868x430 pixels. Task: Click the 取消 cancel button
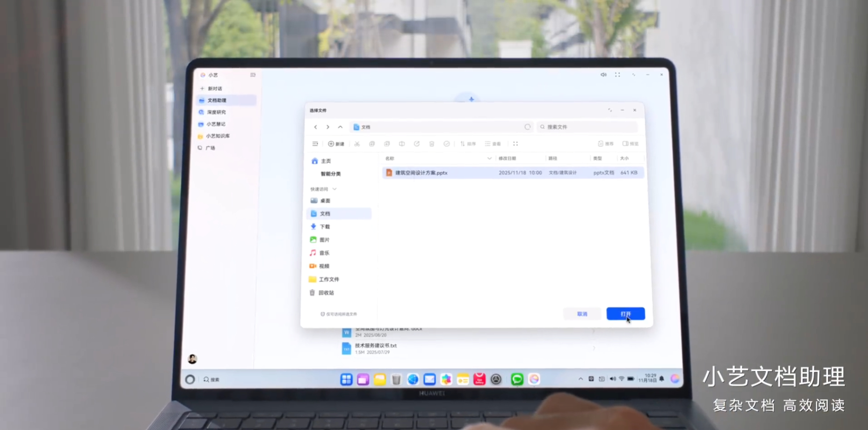(582, 314)
